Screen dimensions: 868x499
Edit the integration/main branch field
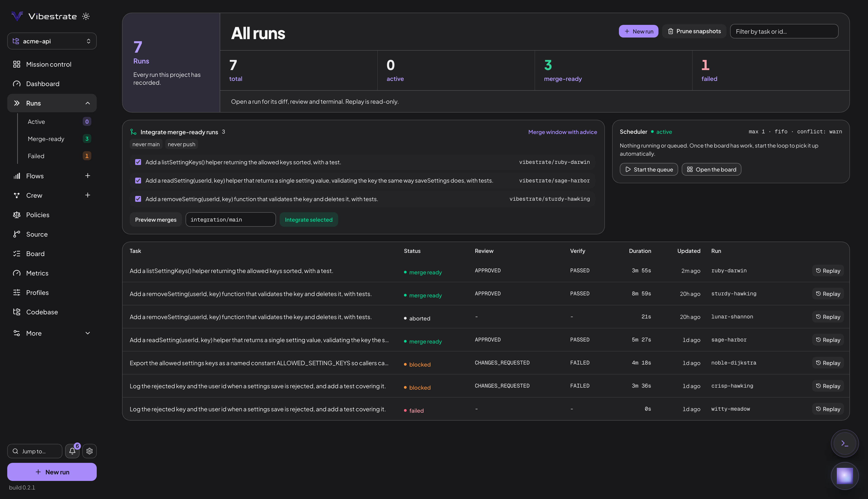click(231, 220)
